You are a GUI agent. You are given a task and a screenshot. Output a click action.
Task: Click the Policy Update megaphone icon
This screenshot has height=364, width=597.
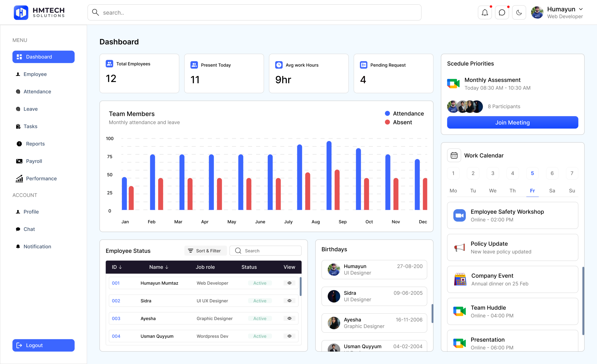(x=459, y=247)
